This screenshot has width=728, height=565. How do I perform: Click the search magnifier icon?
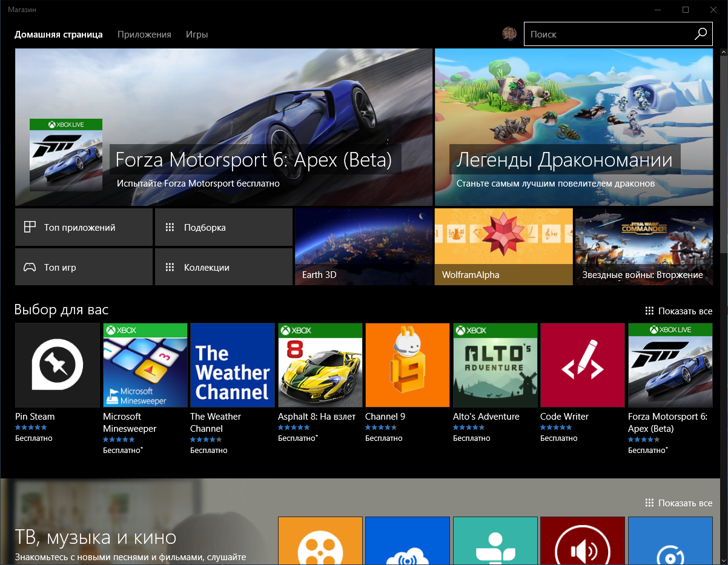(x=700, y=34)
